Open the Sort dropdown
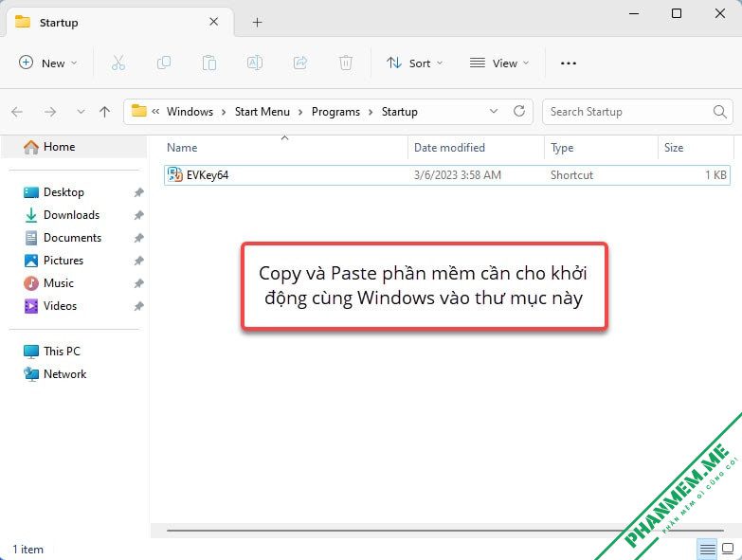 (x=414, y=63)
